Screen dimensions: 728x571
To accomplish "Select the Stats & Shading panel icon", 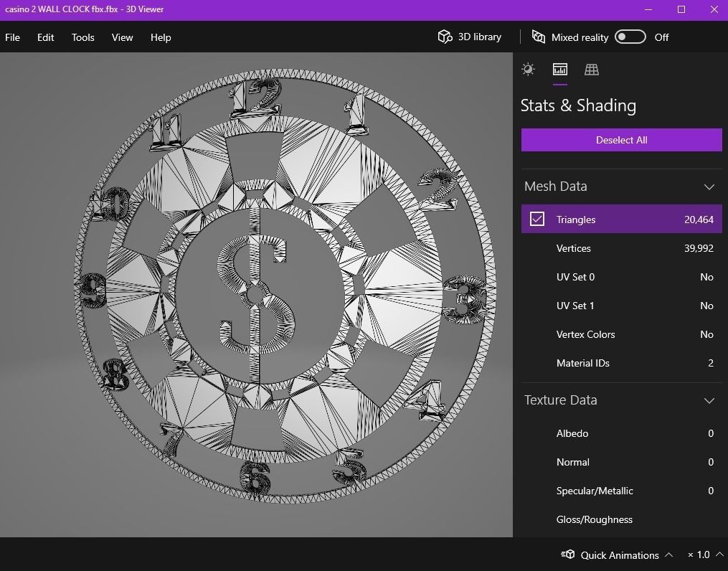I will click(559, 69).
